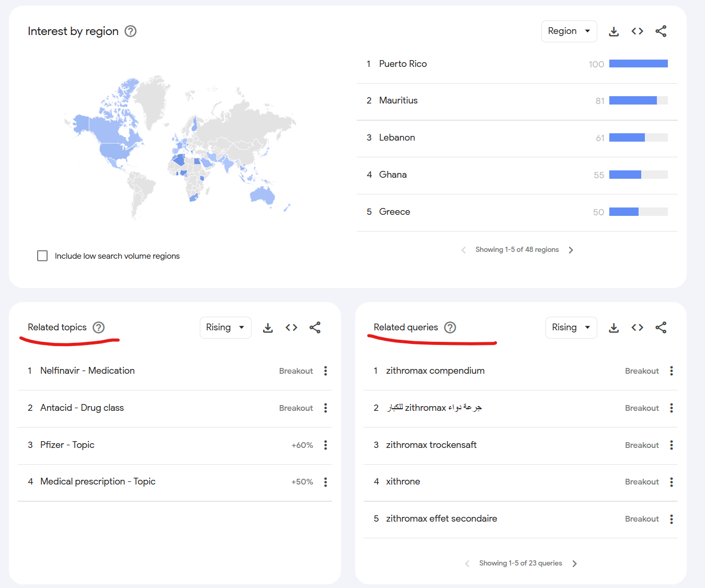Click Australia on the world map
Screen dimensions: 705x588
[x=263, y=195]
